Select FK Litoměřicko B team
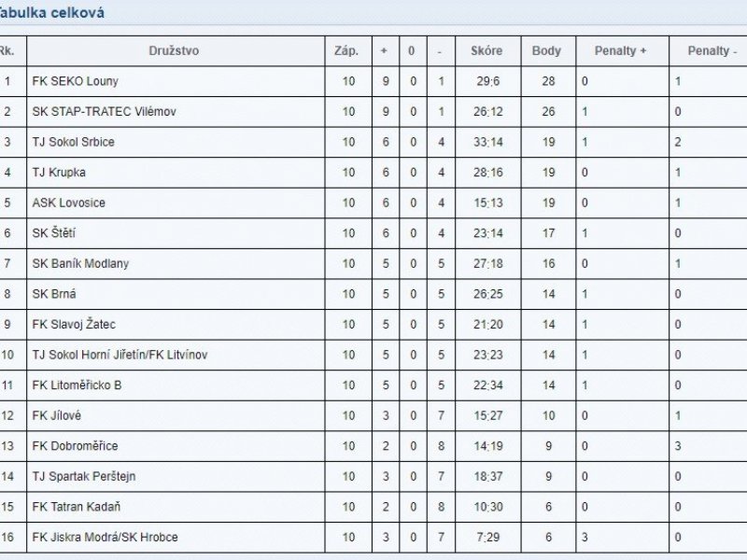Screen dimensions: 747x560 [x=77, y=385]
